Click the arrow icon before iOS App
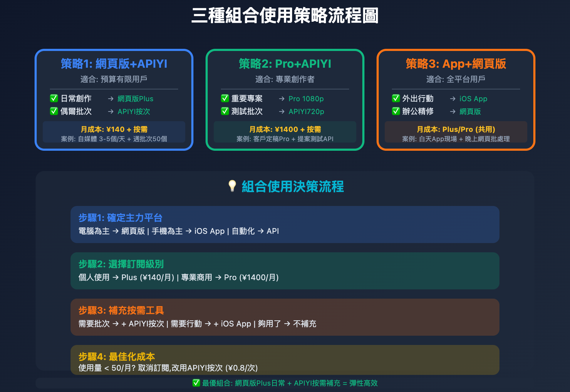 453,99
